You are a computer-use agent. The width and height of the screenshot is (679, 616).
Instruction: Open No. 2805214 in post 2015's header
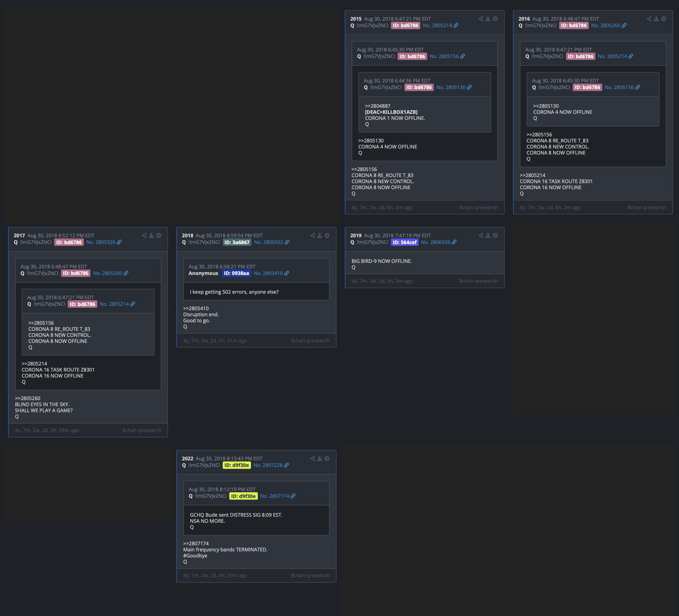coord(437,26)
